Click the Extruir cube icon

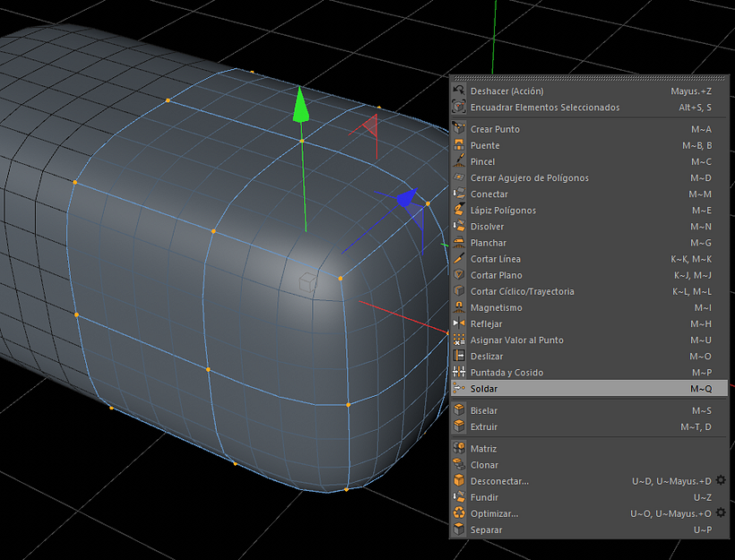459,426
